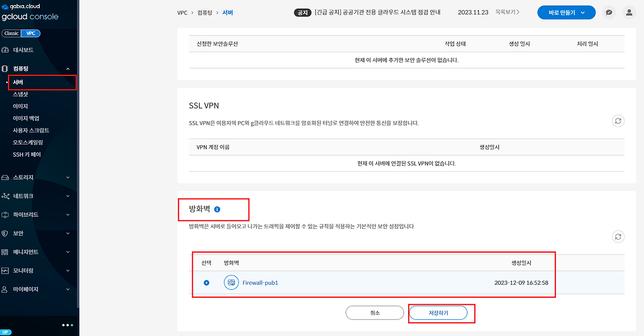Click 컴퓨팅 in the breadcrumb
The image size is (644, 336).
[205, 13]
